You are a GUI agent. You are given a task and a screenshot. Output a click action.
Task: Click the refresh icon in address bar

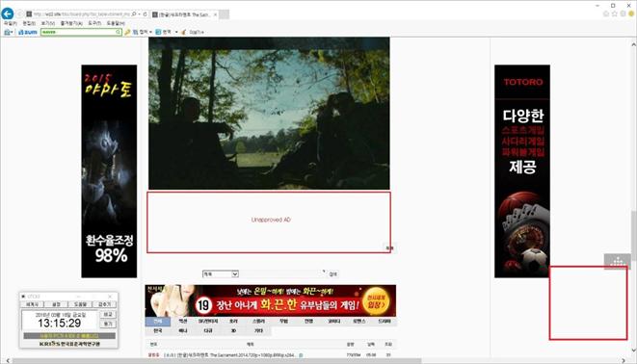(x=145, y=14)
